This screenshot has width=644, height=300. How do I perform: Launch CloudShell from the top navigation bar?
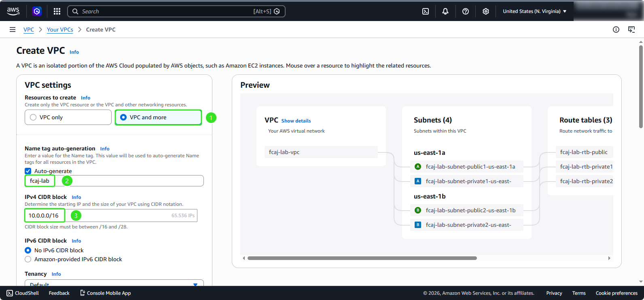(x=426, y=11)
